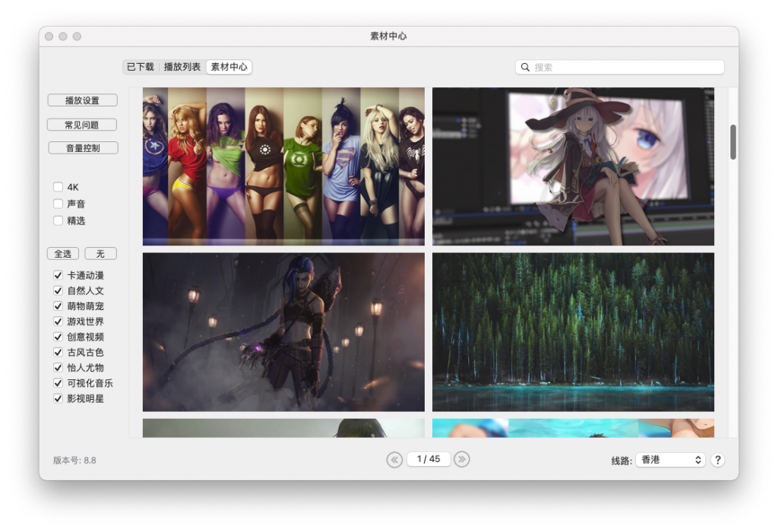Image resolution: width=778 pixels, height=532 pixels.
Task: Open 播放设置 settings
Action: click(82, 100)
